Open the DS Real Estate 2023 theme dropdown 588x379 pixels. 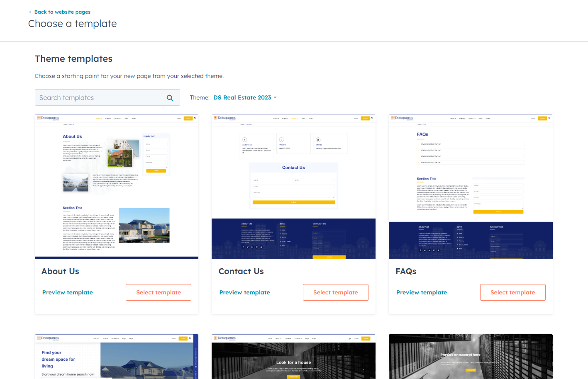point(245,97)
